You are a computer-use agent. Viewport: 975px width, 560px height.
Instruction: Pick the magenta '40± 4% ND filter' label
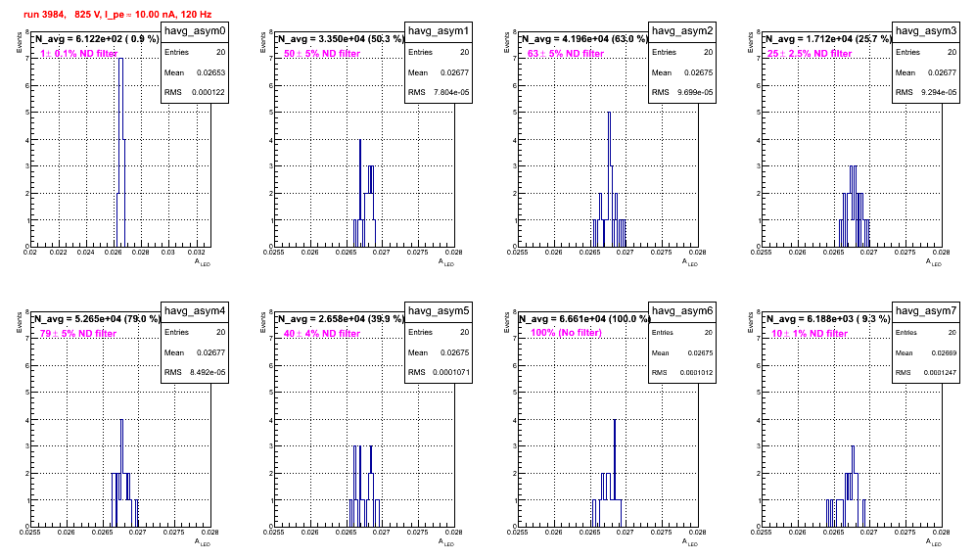[x=322, y=334]
